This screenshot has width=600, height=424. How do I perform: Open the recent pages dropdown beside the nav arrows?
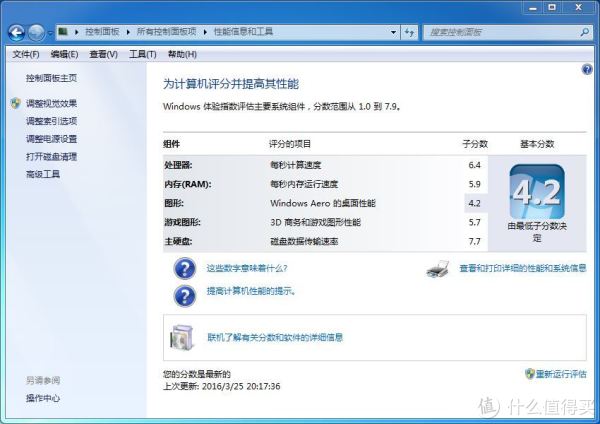pyautogui.click(x=50, y=33)
